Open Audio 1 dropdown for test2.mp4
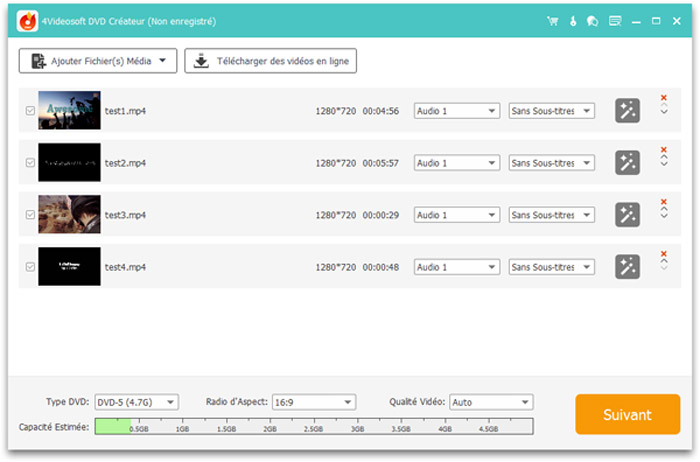The height and width of the screenshot is (462, 700). pyautogui.click(x=456, y=163)
